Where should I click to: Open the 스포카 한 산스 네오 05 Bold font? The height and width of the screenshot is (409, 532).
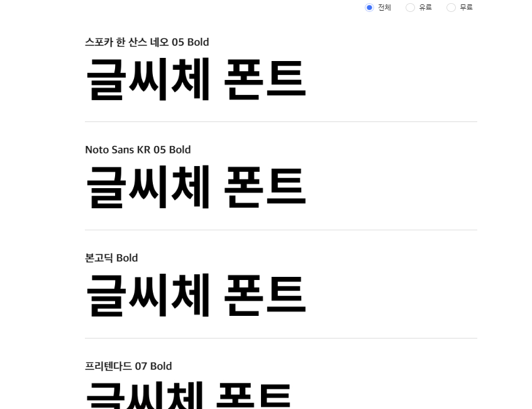coord(147,42)
